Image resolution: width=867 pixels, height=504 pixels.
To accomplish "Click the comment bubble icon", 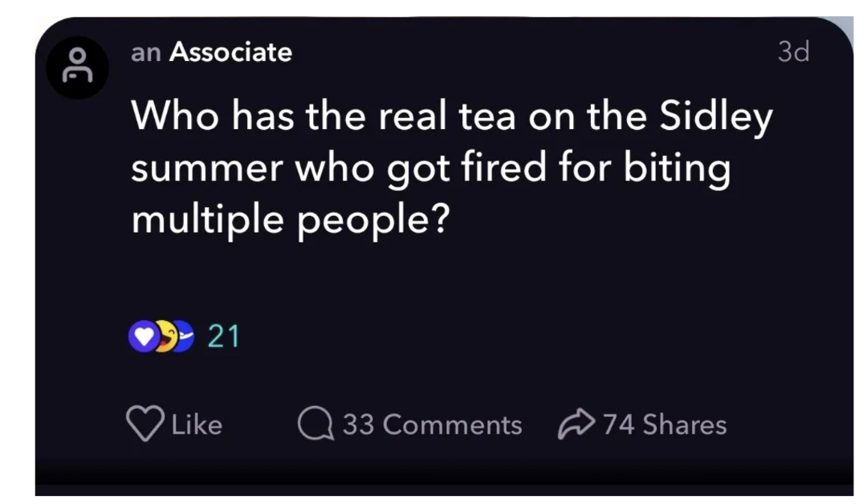I will pyautogui.click(x=315, y=425).
